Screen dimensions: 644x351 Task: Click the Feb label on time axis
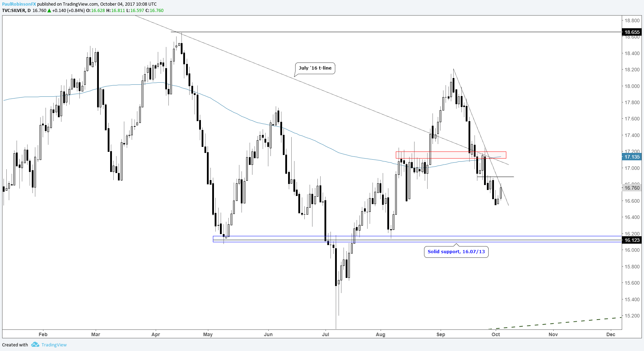(43, 334)
